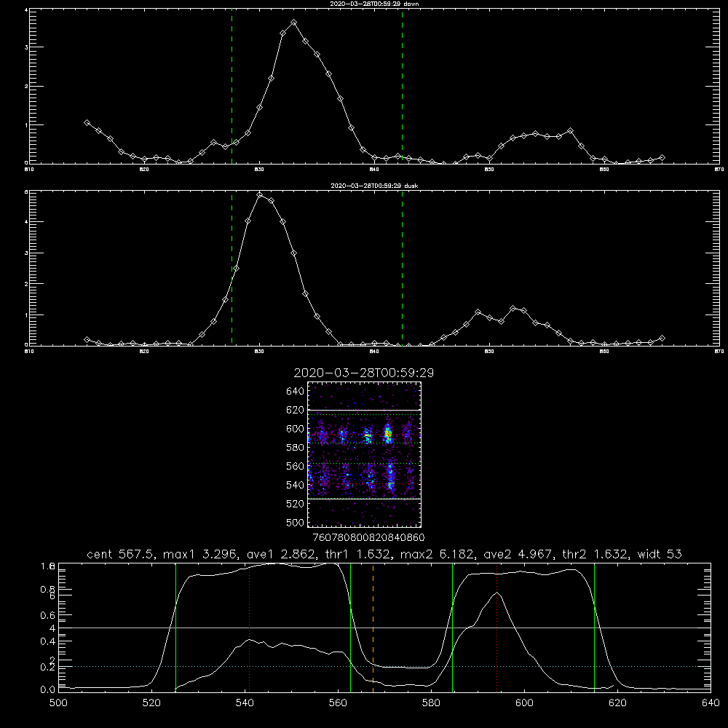Click the orange dashed center line in bottom plot
The image size is (728, 728).
373,627
